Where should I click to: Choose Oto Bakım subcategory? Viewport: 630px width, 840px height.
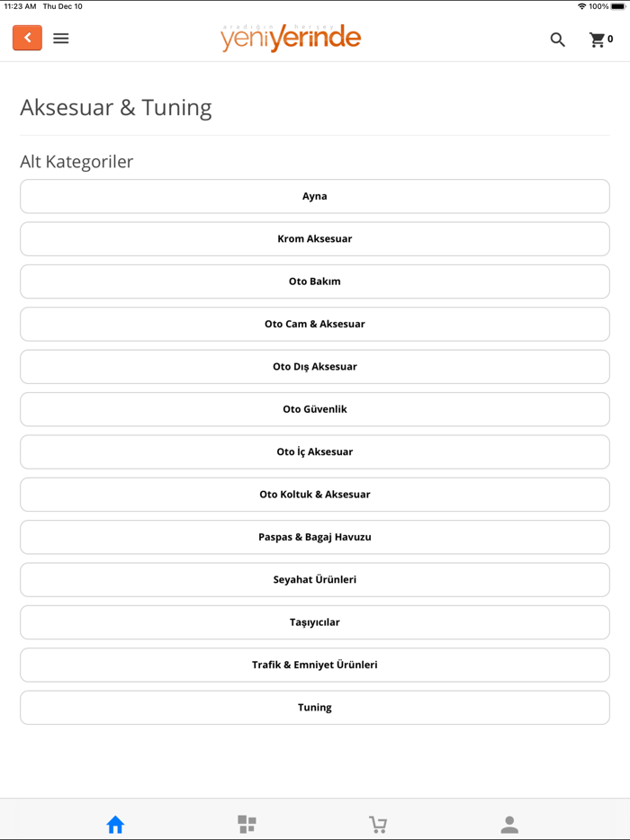click(315, 281)
